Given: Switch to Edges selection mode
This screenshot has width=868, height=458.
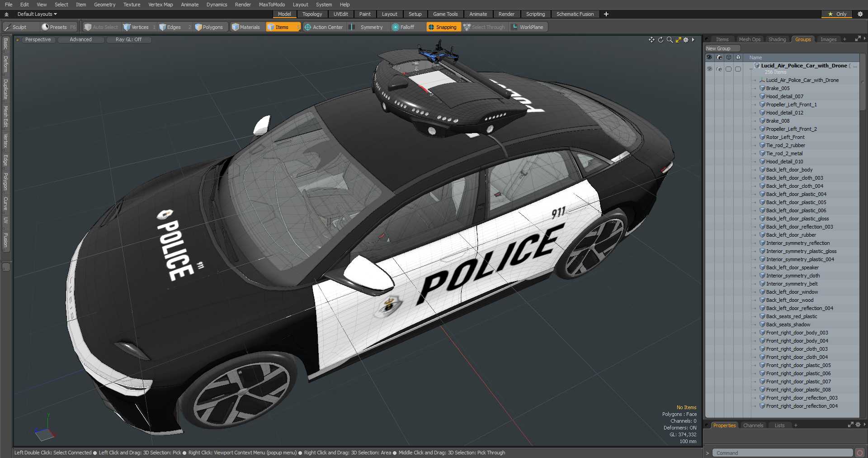Looking at the screenshot, I should 174,27.
